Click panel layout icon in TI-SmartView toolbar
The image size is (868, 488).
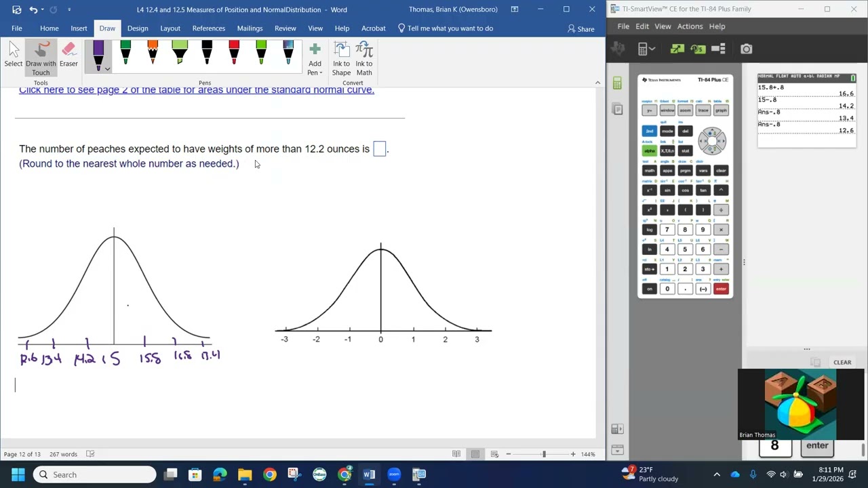(719, 49)
